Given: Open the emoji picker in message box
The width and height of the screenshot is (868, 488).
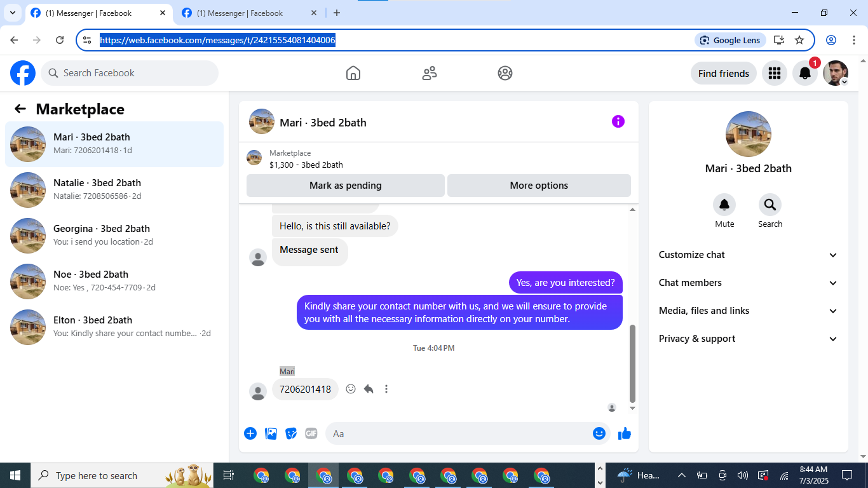Looking at the screenshot, I should pos(599,433).
